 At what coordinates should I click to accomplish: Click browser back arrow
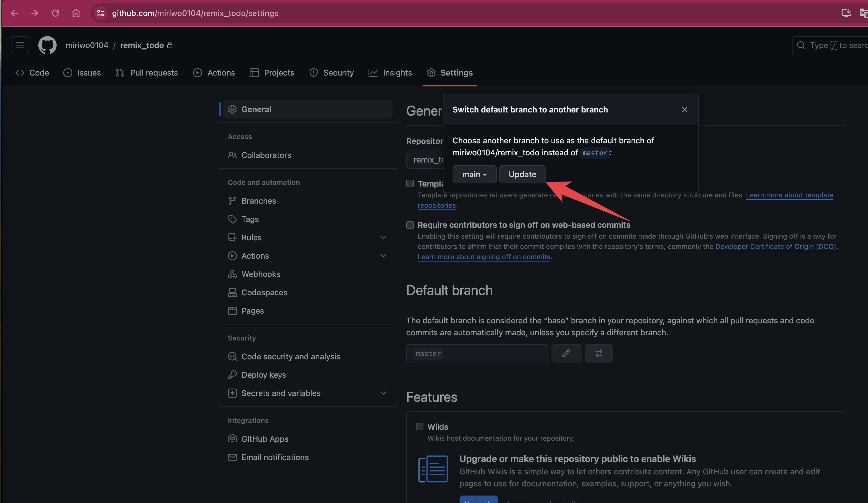pyautogui.click(x=15, y=13)
